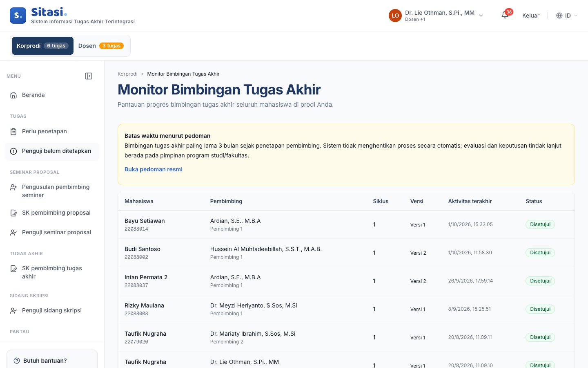Switch to the Korprodi role tab
Image resolution: width=588 pixels, height=368 pixels.
42,46
